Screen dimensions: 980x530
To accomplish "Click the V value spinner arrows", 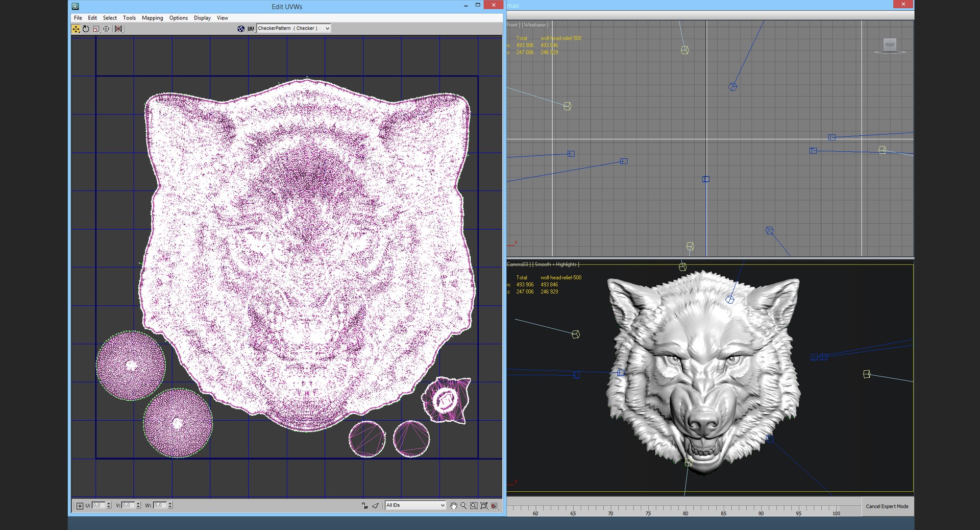I will (x=138, y=505).
